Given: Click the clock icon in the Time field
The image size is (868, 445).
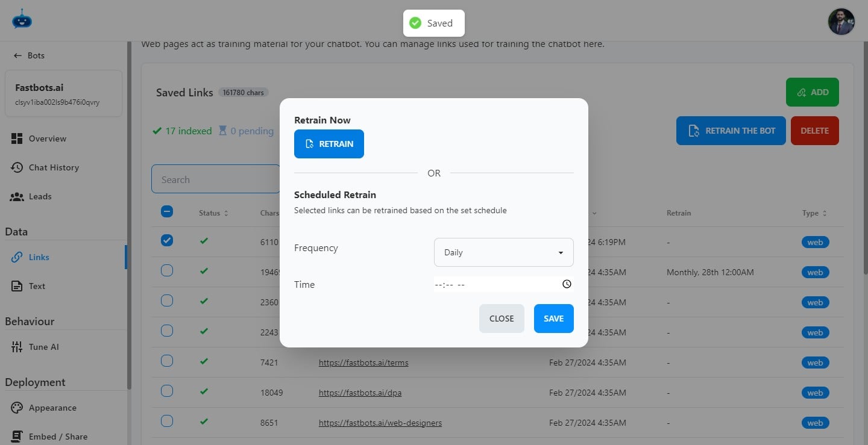Looking at the screenshot, I should point(567,284).
